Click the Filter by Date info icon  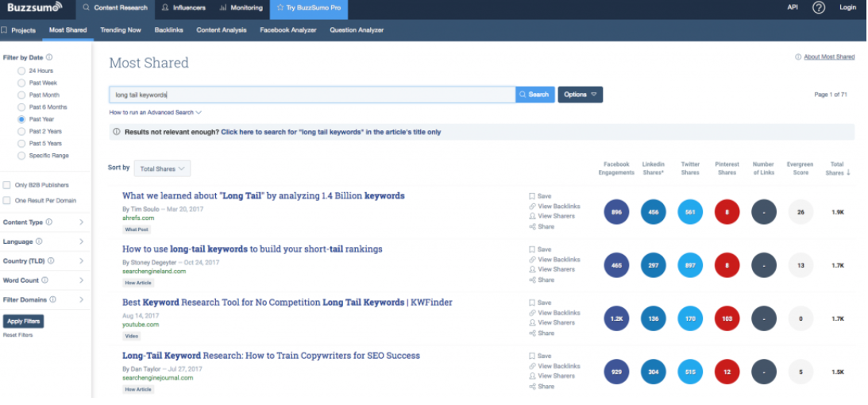coord(49,57)
